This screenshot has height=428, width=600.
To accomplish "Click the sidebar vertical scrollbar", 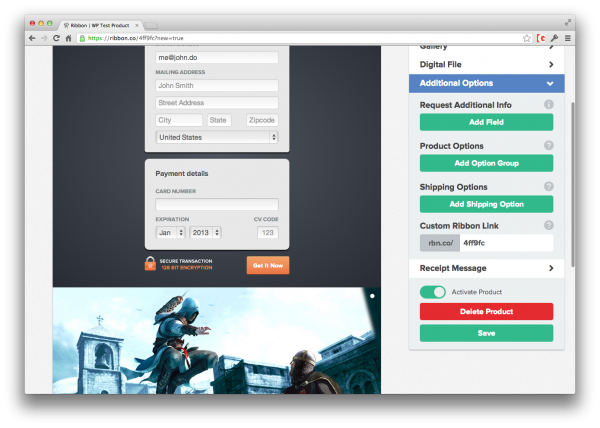I will (572, 184).
